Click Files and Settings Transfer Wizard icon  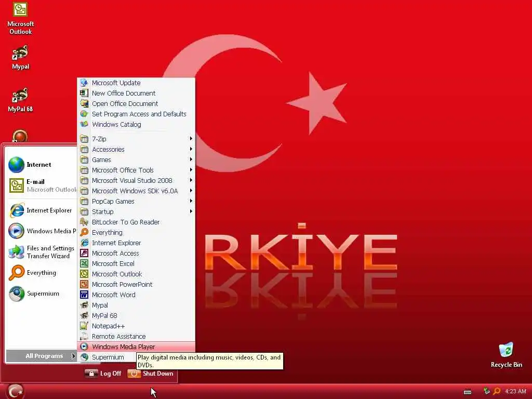16,252
